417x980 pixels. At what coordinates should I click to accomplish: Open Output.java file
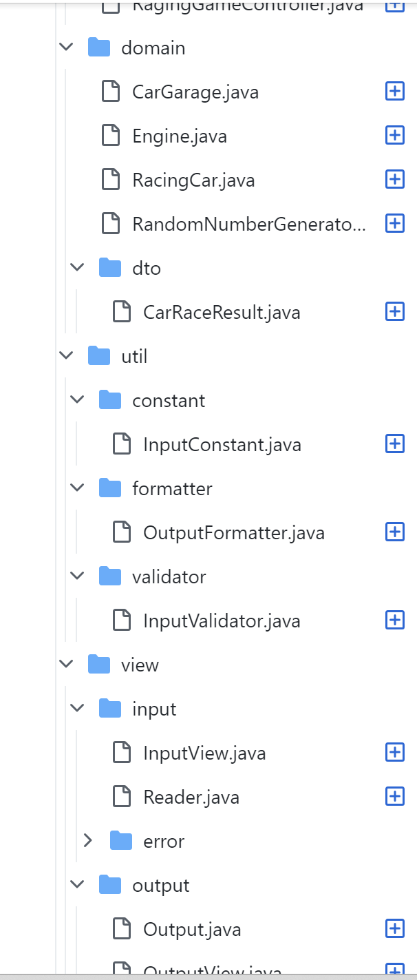(192, 929)
